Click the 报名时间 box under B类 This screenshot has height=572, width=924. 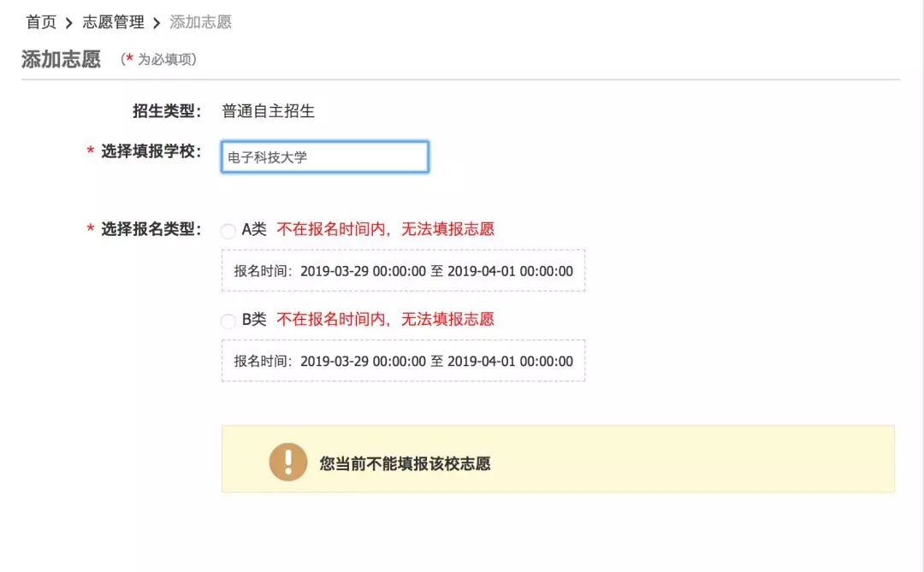click(403, 361)
